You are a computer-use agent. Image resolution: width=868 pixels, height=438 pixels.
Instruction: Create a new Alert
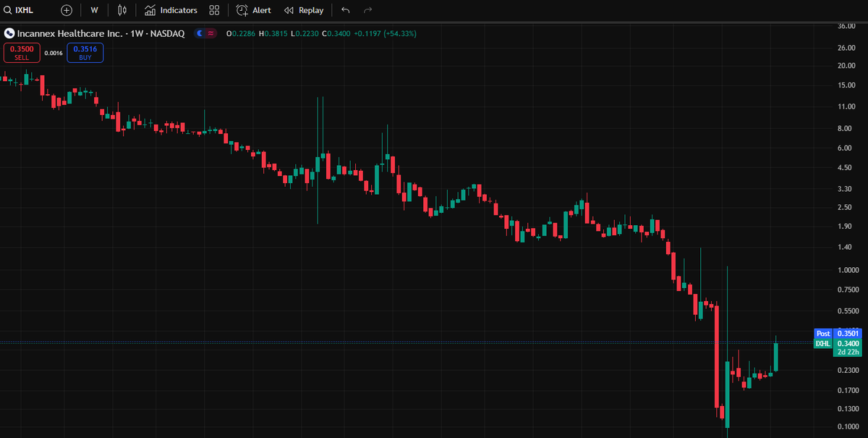(254, 10)
